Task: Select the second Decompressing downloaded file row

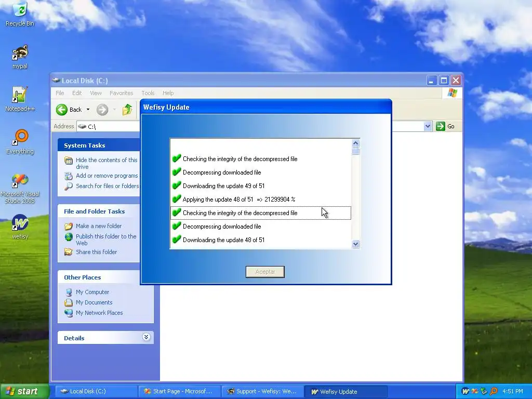Action: (261, 227)
